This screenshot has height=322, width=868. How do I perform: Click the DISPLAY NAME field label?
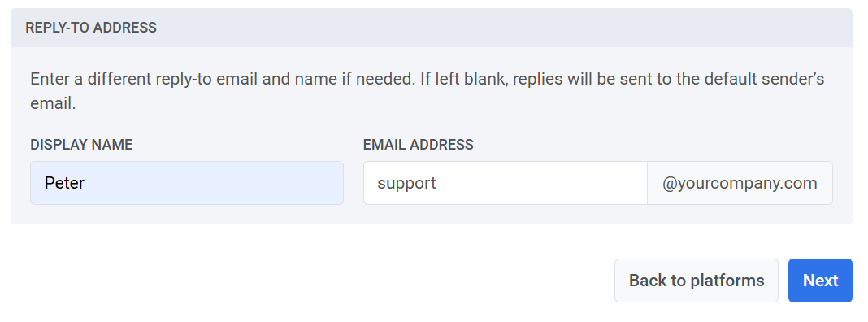81,145
